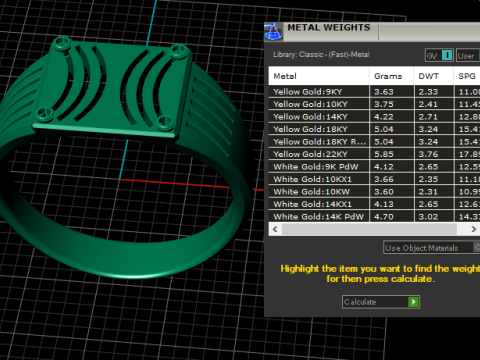Viewport: 480px width, 360px height.
Task: Sort by the DWT column header
Action: coord(433,76)
